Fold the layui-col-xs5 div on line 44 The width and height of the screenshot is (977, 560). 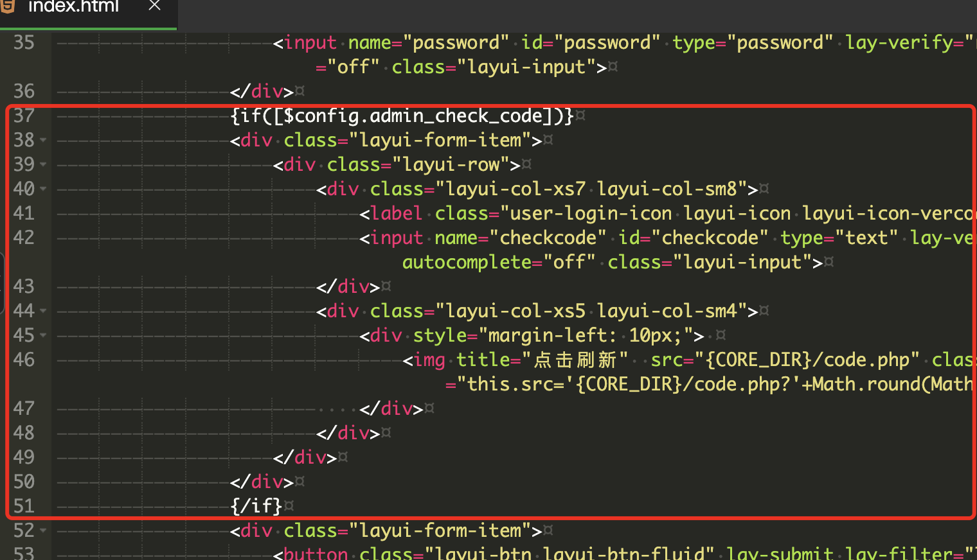43,311
